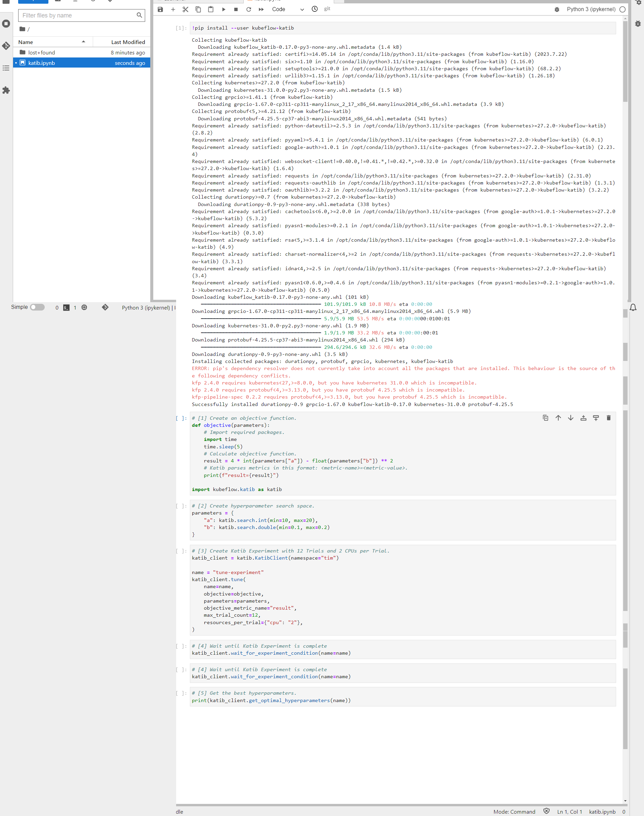Open the property inspector bug icon in the right sidebar
644x816 pixels.
pos(638,24)
